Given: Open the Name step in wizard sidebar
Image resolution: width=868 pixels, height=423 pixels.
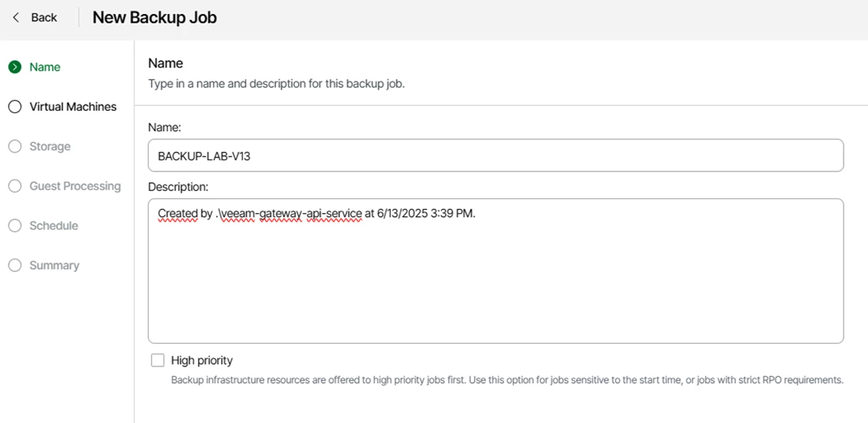Looking at the screenshot, I should pos(45,67).
